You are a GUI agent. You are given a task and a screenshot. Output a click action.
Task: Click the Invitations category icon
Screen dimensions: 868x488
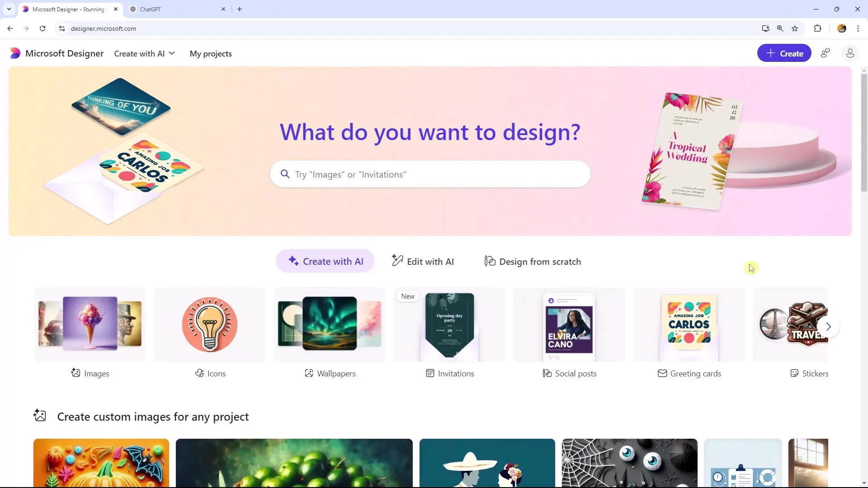click(x=429, y=373)
